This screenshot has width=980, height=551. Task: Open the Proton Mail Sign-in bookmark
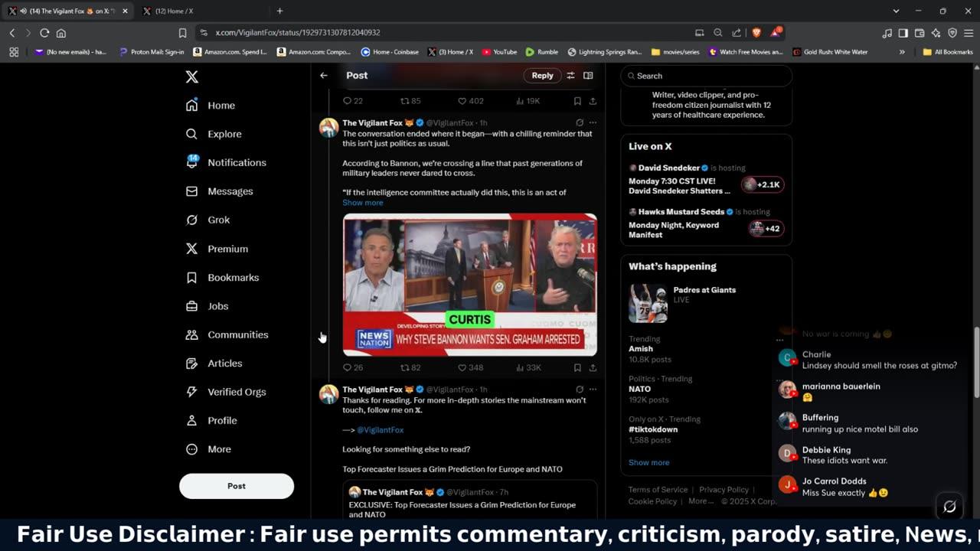[x=152, y=52]
